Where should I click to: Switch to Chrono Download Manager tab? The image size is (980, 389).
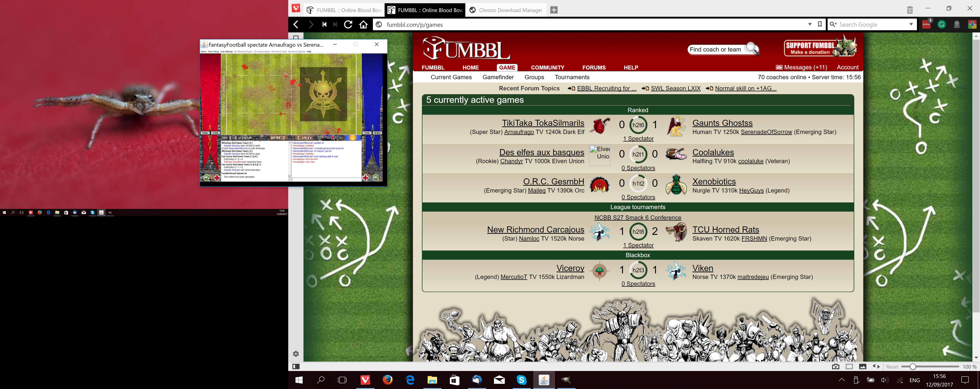pos(506,10)
